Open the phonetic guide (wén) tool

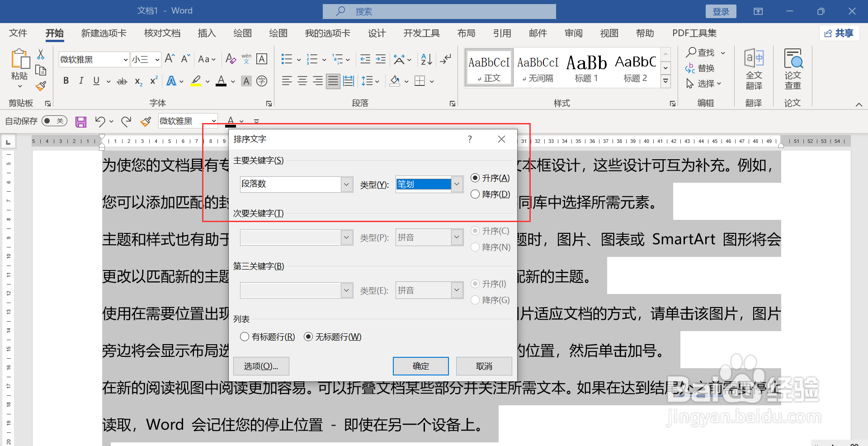click(246, 59)
